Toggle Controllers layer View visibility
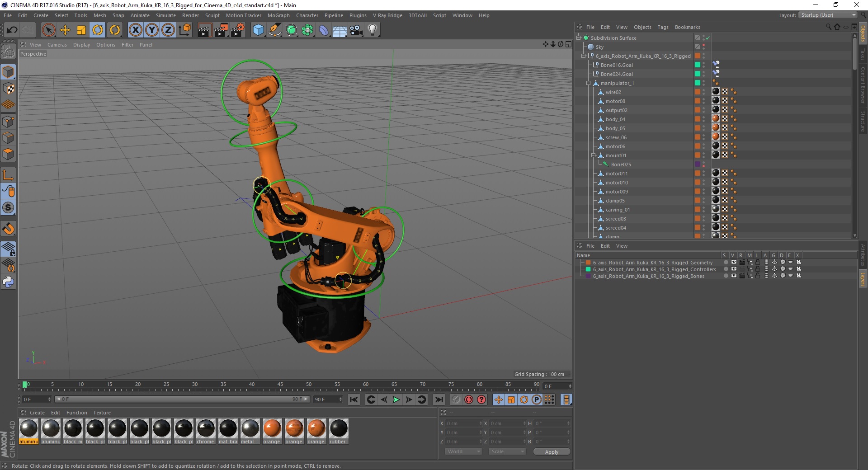Viewport: 868px width, 470px height. (x=734, y=269)
